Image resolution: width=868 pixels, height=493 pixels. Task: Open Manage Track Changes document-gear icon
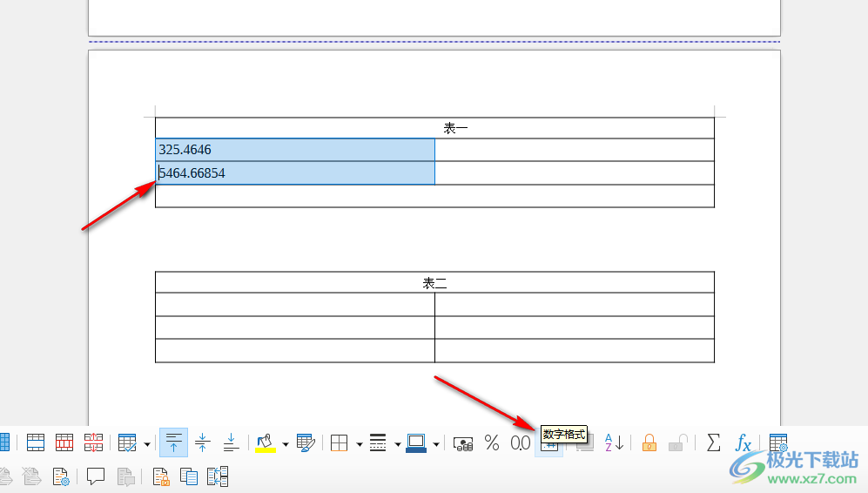(61, 476)
